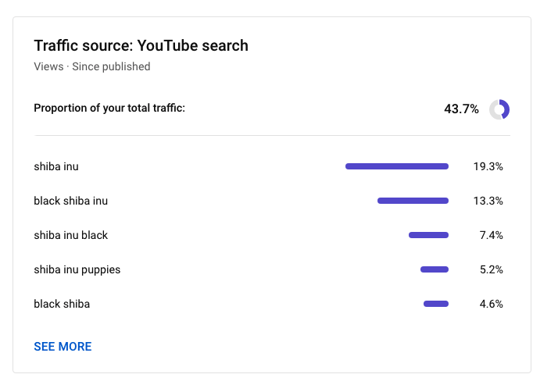Select the 'shiba inu puppies' search term
Image resolution: width=558 pixels, height=392 pixels.
(77, 270)
